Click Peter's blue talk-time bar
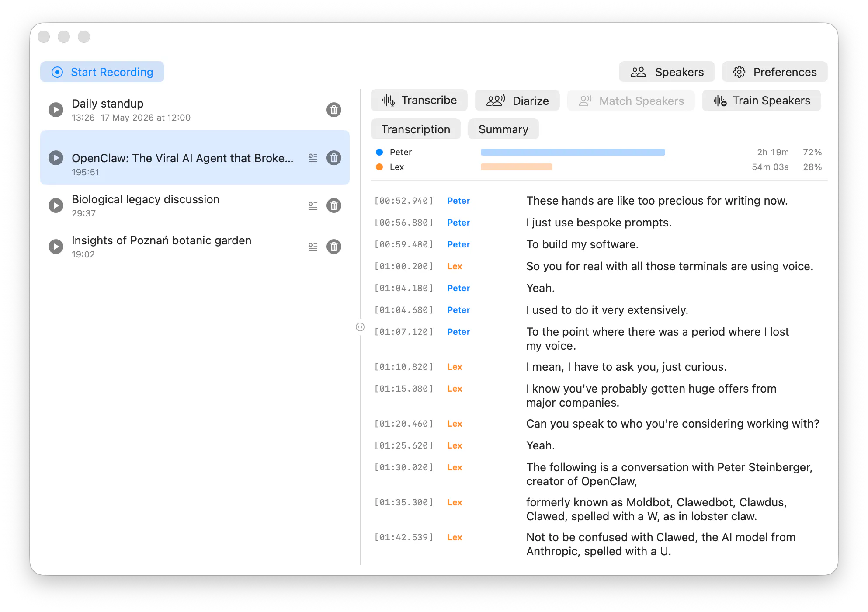 [573, 152]
